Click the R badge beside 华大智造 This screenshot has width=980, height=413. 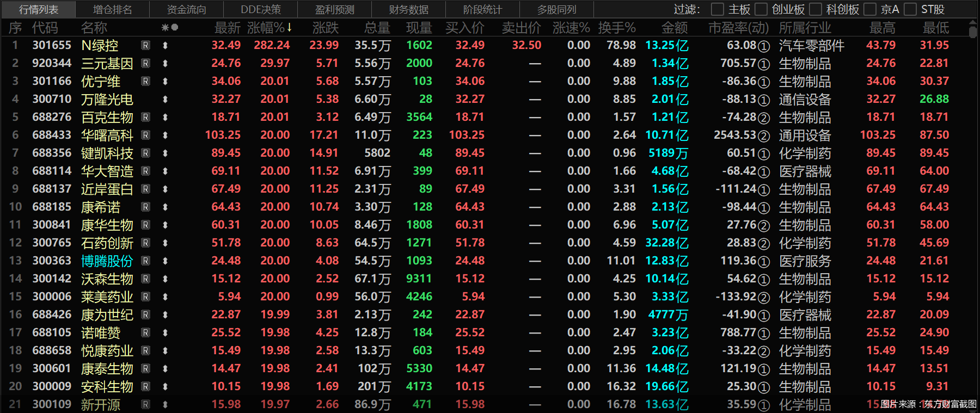[145, 171]
